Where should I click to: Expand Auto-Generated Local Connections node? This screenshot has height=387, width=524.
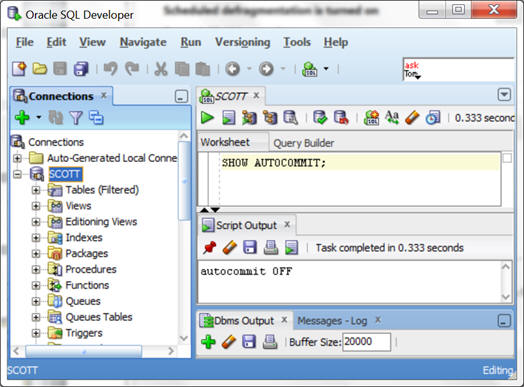pyautogui.click(x=17, y=158)
